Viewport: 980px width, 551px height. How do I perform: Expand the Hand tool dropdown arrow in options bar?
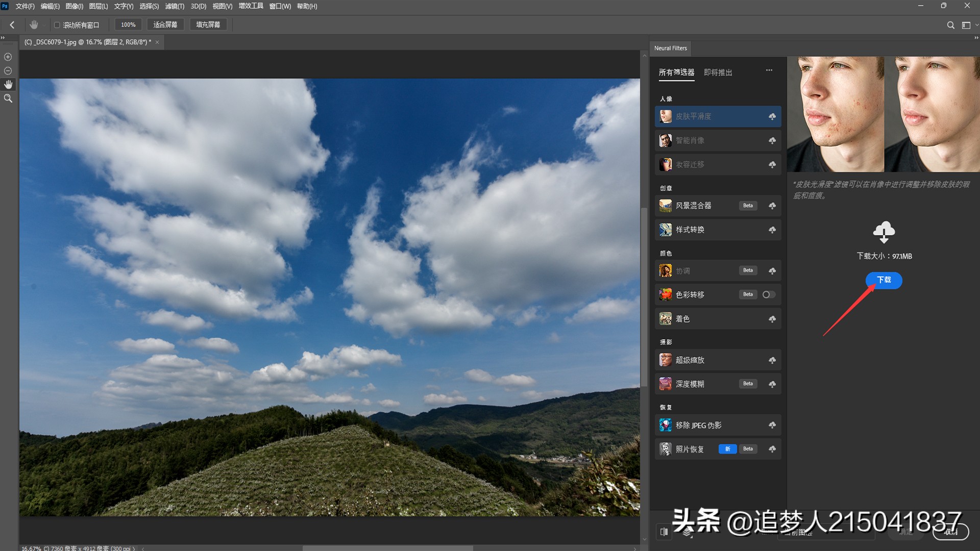point(44,24)
